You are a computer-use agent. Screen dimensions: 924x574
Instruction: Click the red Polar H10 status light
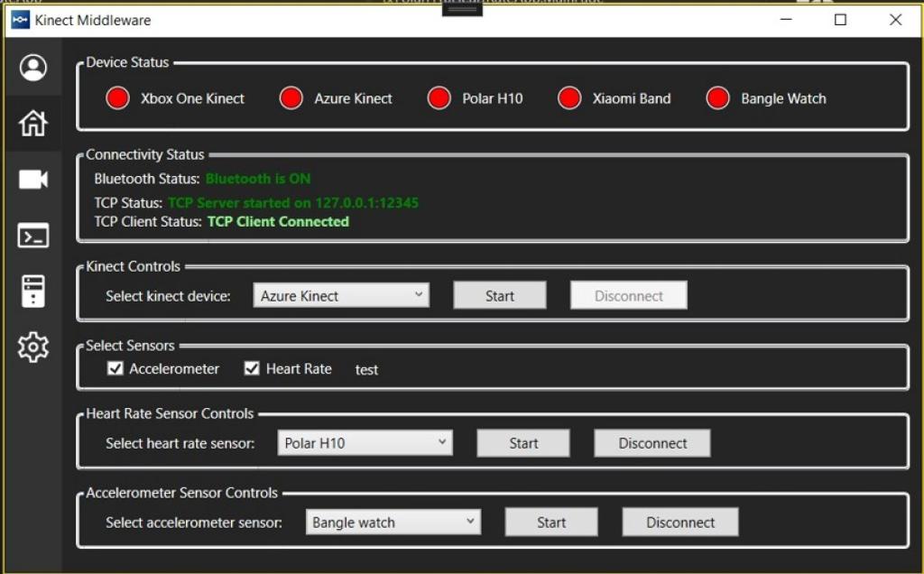(x=439, y=97)
